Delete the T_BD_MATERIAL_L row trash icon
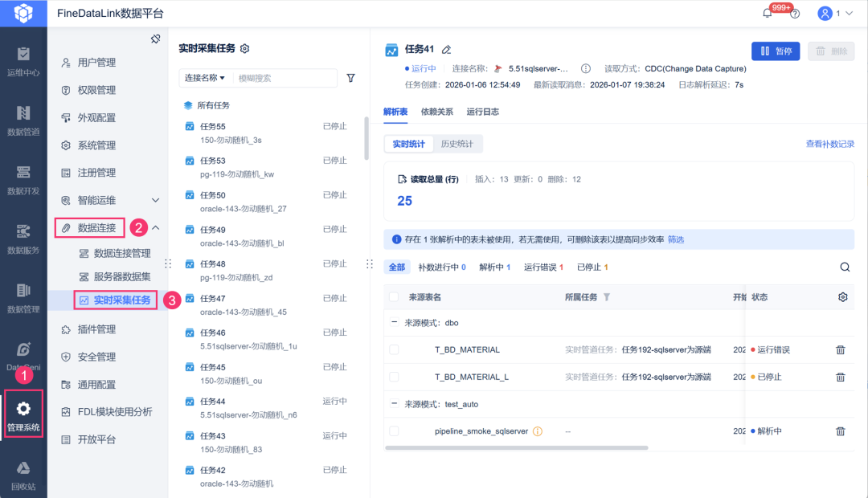This screenshot has width=868, height=498. pyautogui.click(x=841, y=377)
